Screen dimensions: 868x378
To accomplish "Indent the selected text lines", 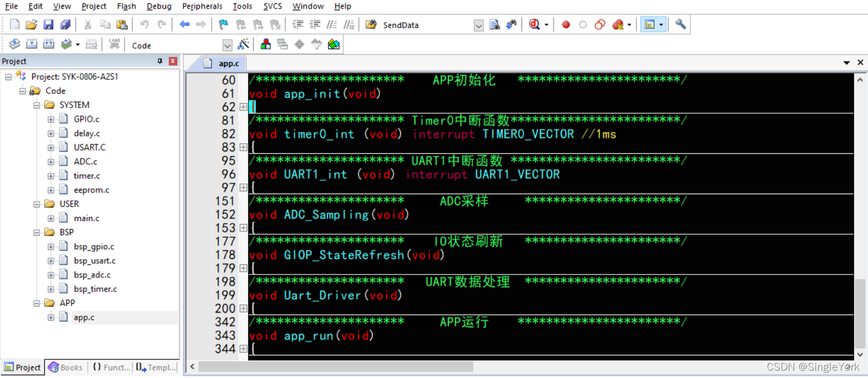I will coord(298,24).
